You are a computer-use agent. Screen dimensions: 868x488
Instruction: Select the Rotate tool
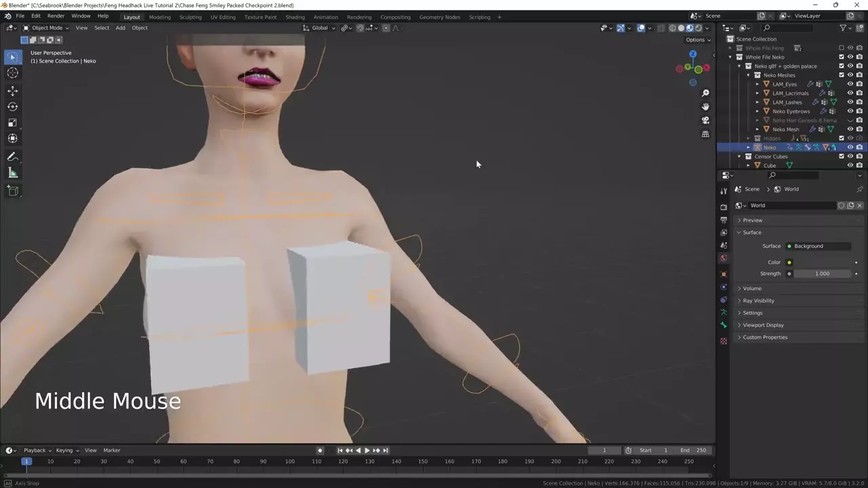click(x=12, y=106)
